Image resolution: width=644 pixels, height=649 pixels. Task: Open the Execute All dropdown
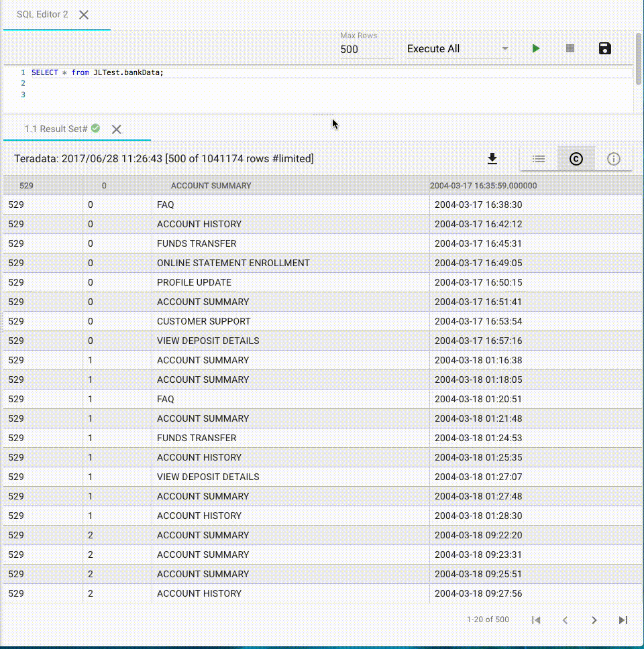(458, 49)
